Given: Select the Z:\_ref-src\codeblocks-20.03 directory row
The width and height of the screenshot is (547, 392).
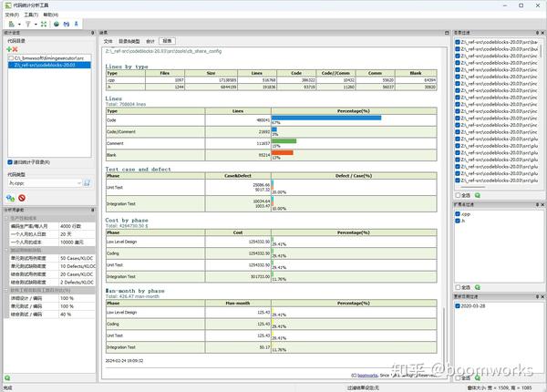Looking at the screenshot, I should (49, 65).
